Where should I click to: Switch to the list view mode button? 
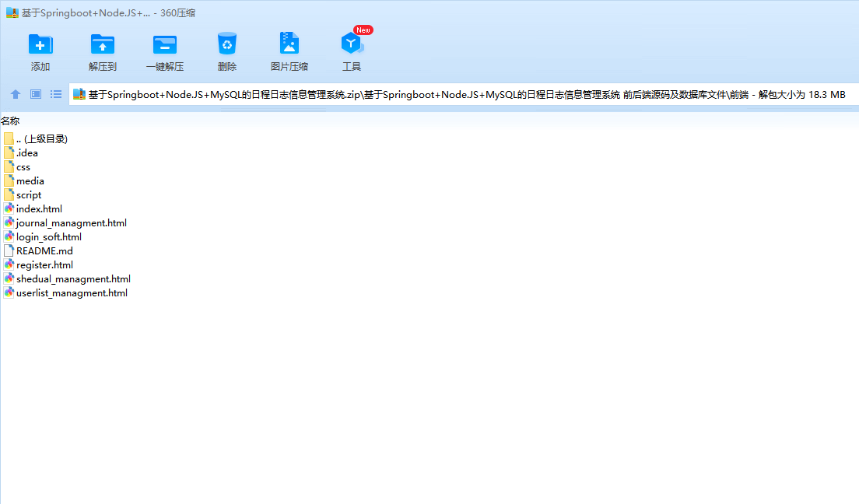click(56, 94)
